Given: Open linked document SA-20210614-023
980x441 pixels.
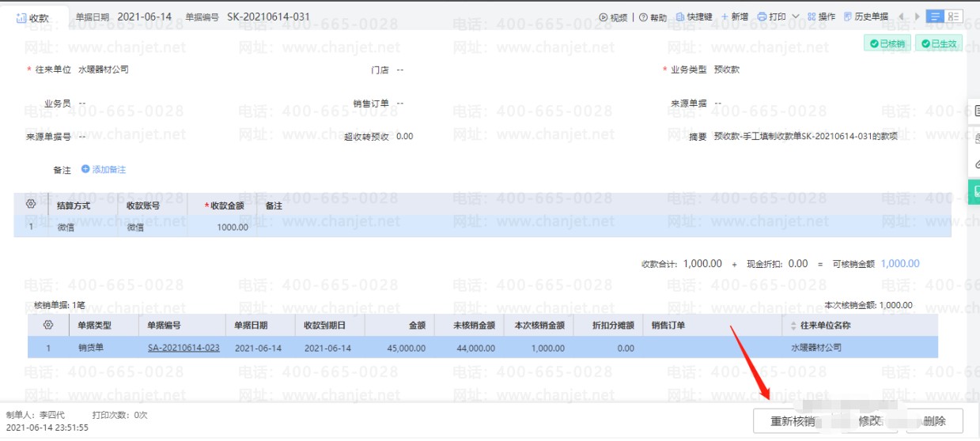Looking at the screenshot, I should pos(184,348).
